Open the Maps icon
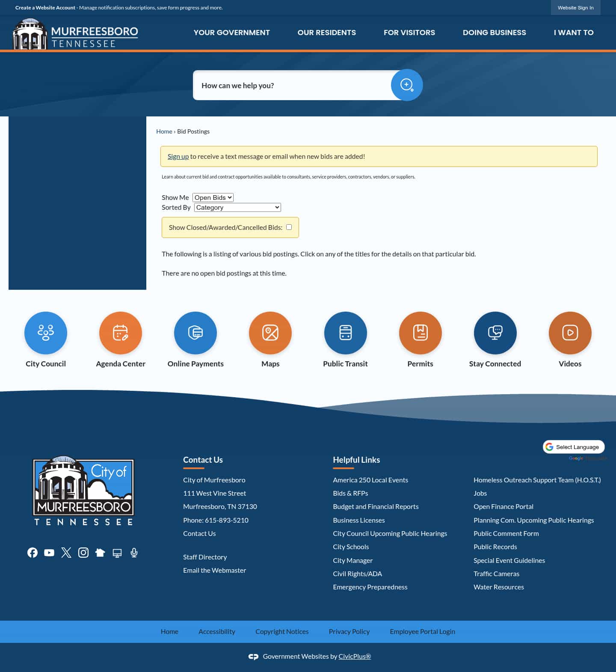The width and height of the screenshot is (616, 672). click(x=270, y=333)
